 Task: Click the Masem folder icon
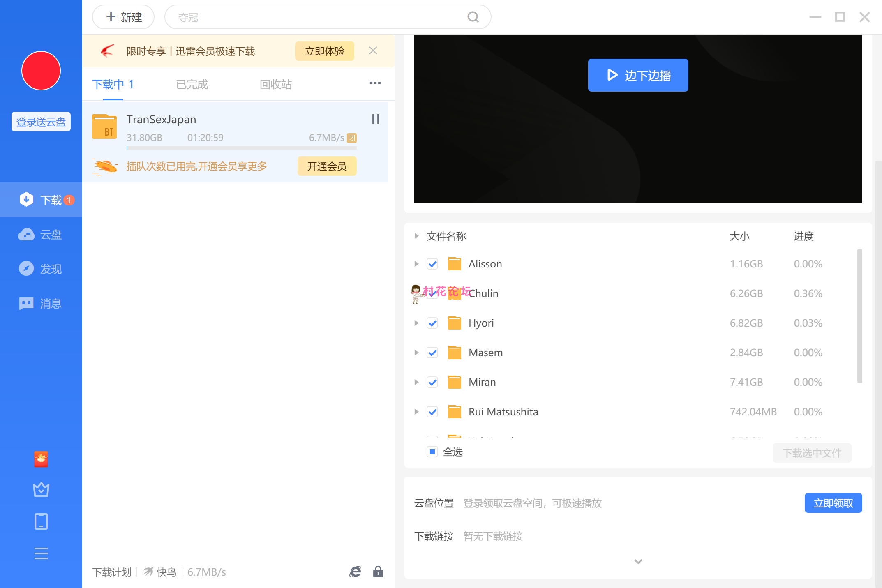pos(454,353)
